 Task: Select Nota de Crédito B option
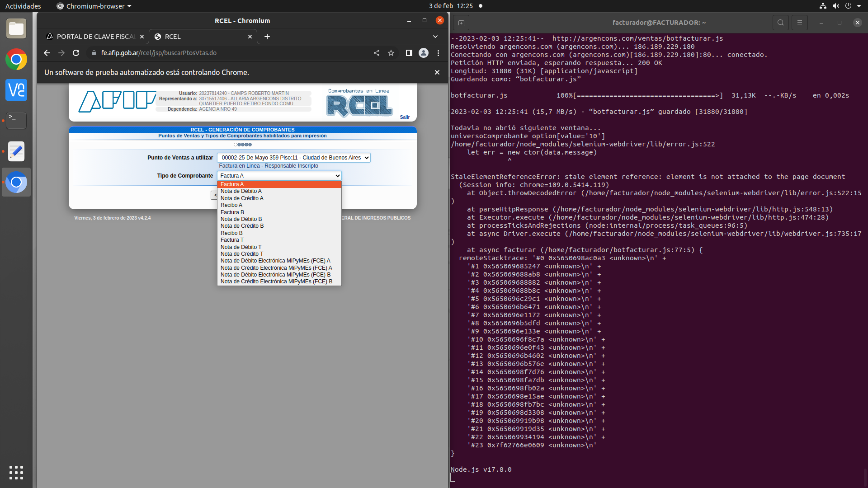[x=279, y=226]
